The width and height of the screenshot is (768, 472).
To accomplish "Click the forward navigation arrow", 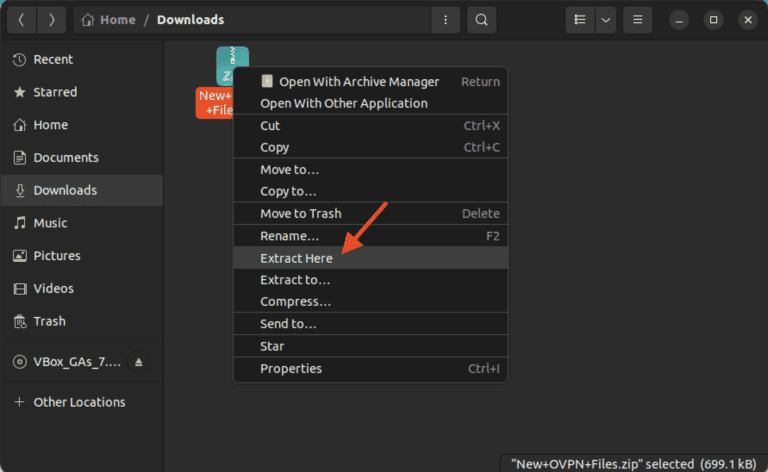I will pos(51,20).
